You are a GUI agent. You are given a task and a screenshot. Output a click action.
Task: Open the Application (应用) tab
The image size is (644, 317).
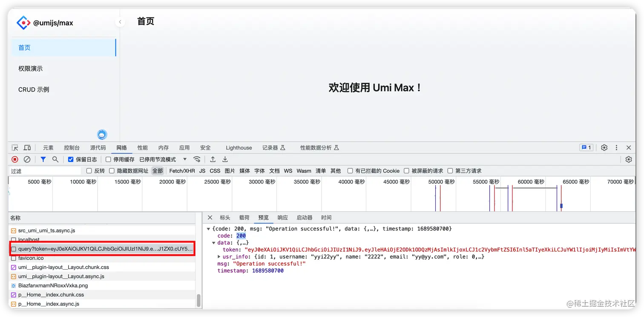(x=184, y=148)
